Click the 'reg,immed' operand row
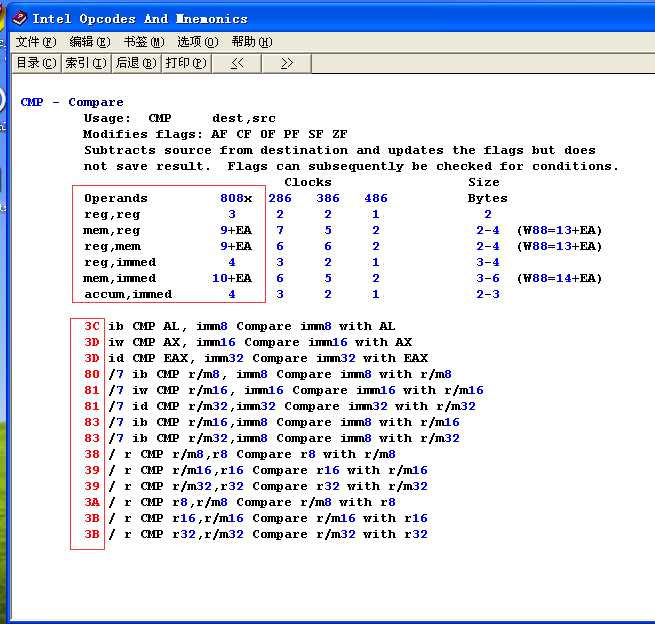The height and width of the screenshot is (624, 655). [120, 262]
